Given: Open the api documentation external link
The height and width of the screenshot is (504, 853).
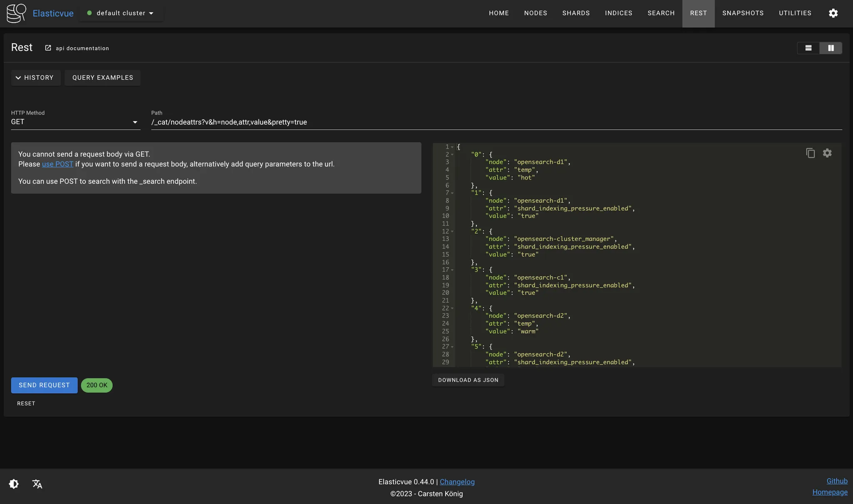Looking at the screenshot, I should point(77,48).
